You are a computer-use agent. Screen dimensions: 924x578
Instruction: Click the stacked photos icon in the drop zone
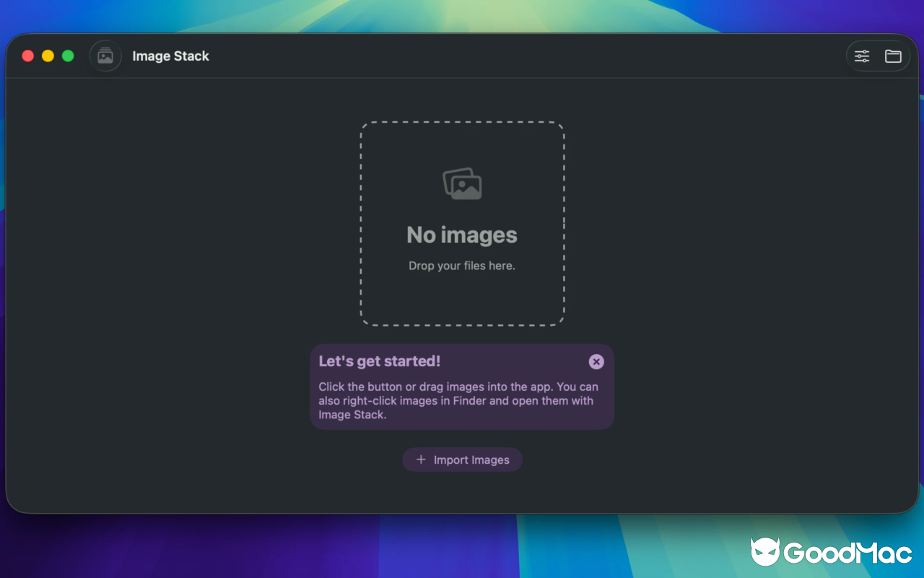coord(462,183)
